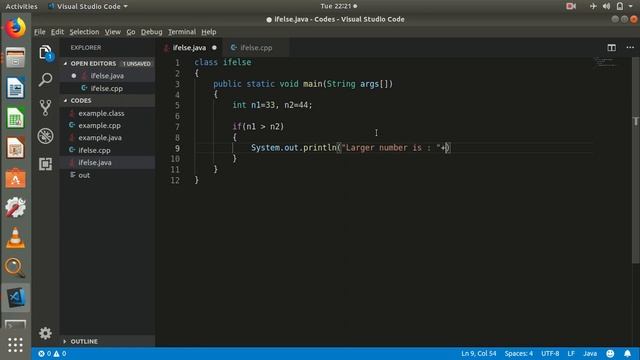Viewport: 640px width, 360px height.
Task: Open ifelse.cpp in the CODES folder
Action: (94, 150)
